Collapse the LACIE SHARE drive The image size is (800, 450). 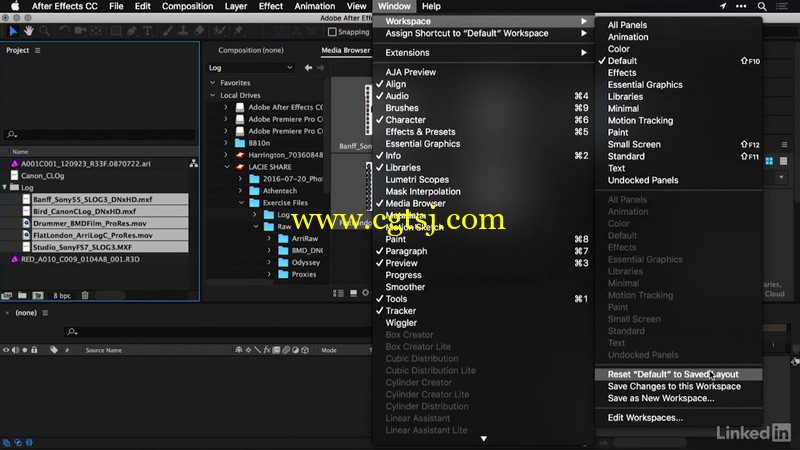coord(227,167)
